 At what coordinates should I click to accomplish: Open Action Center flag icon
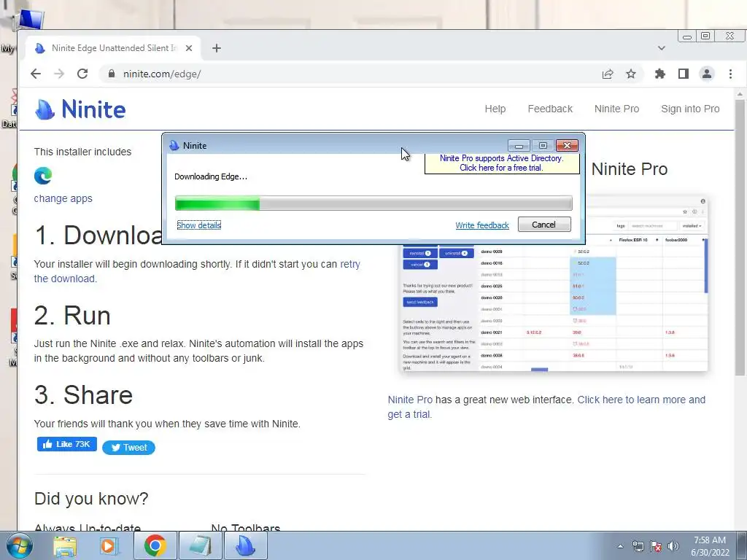[656, 547]
